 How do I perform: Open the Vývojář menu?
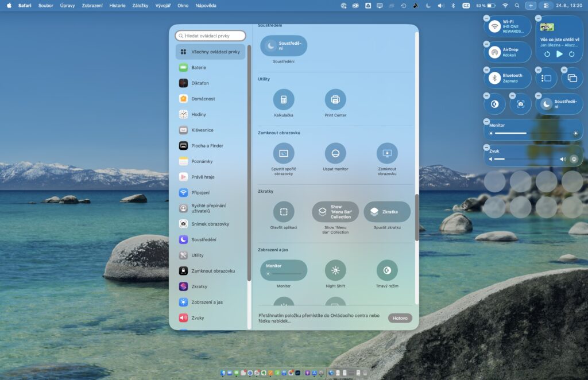(x=163, y=6)
